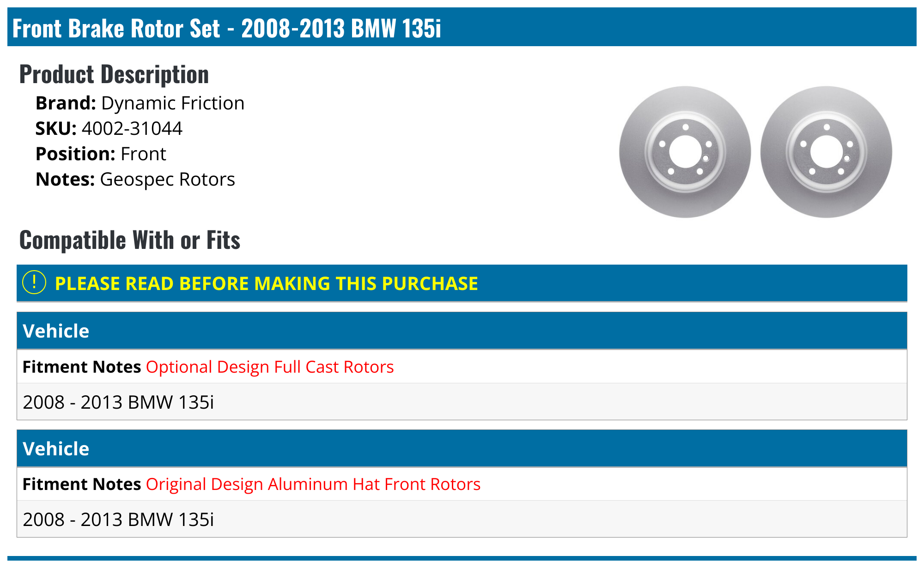Screen dimensions: 924x568
Task: Click the bold Brand label
Action: 66,103
